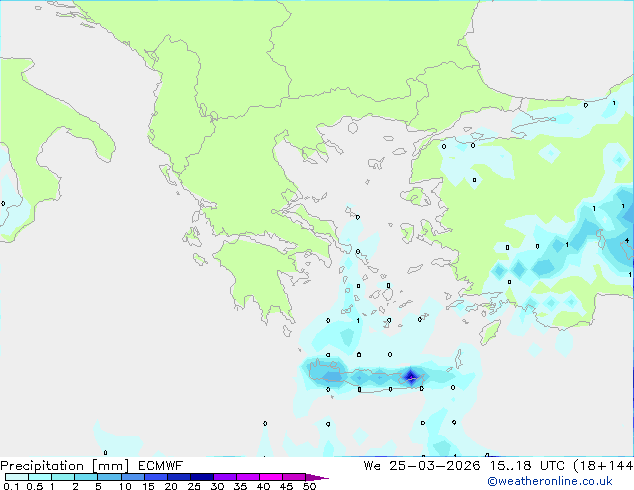This screenshot has width=634, height=490.
Task: Pick the 10–15 mm legend color swatch
Action: [x=132, y=477]
